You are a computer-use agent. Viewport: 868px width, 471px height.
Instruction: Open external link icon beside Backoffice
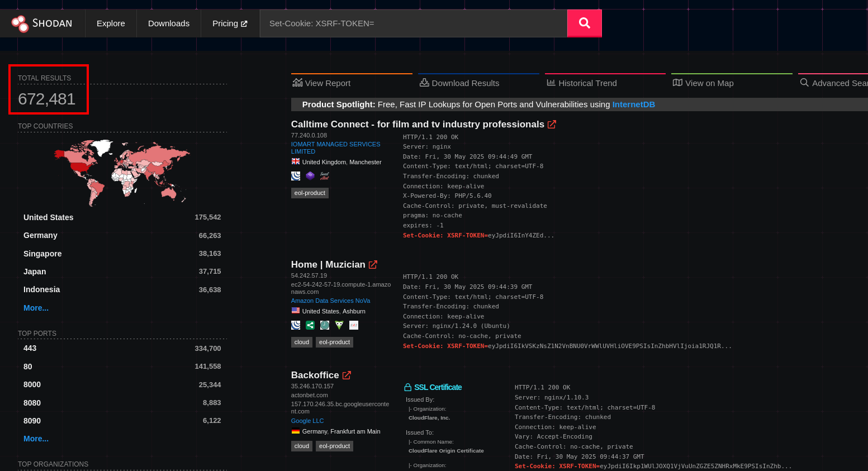point(347,375)
